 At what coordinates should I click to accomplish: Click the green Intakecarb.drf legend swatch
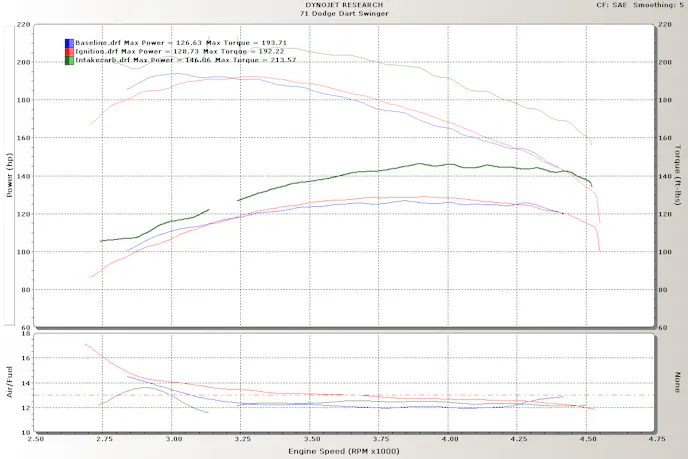tap(68, 60)
